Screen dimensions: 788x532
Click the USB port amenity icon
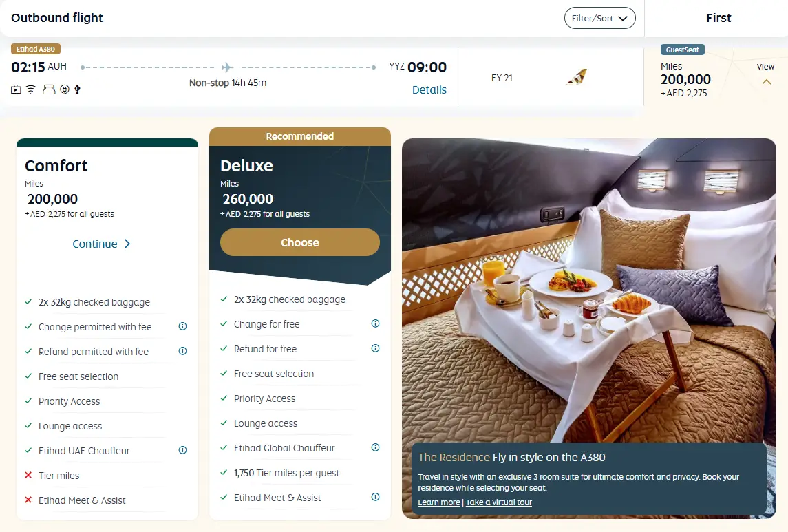[x=77, y=90]
